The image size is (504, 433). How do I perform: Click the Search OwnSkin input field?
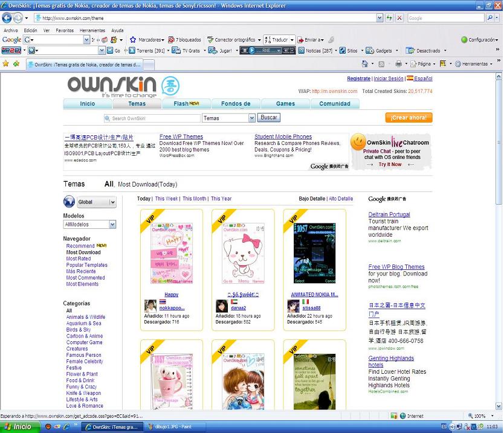tap(155, 118)
